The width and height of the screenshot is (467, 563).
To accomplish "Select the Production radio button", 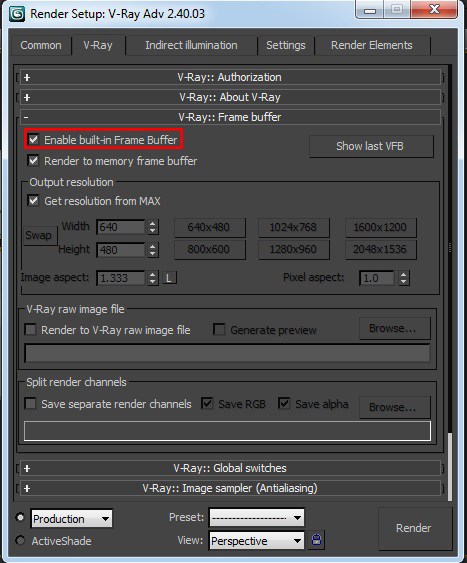I will [20, 517].
